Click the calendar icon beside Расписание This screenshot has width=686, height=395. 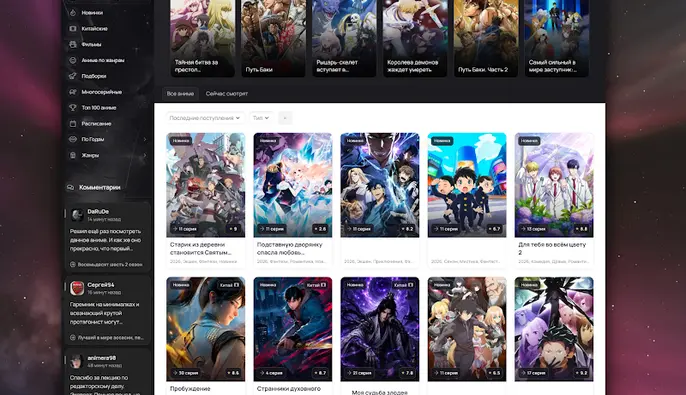point(73,123)
